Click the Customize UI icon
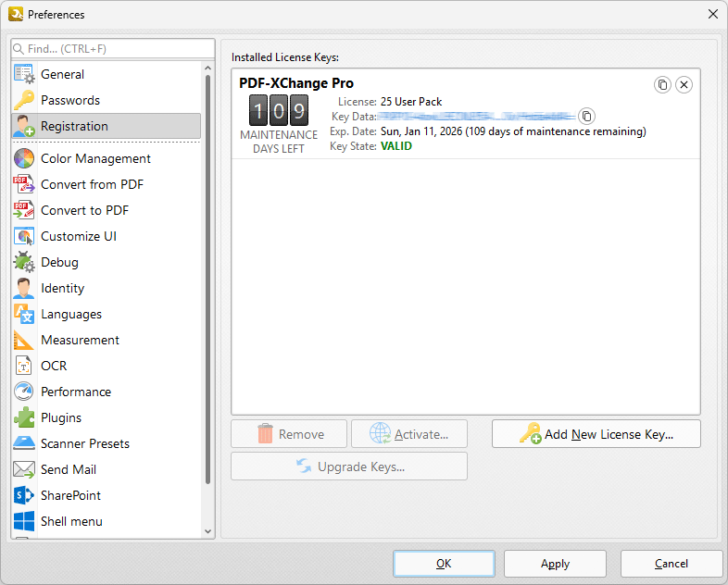Image resolution: width=728 pixels, height=585 pixels. tap(24, 237)
